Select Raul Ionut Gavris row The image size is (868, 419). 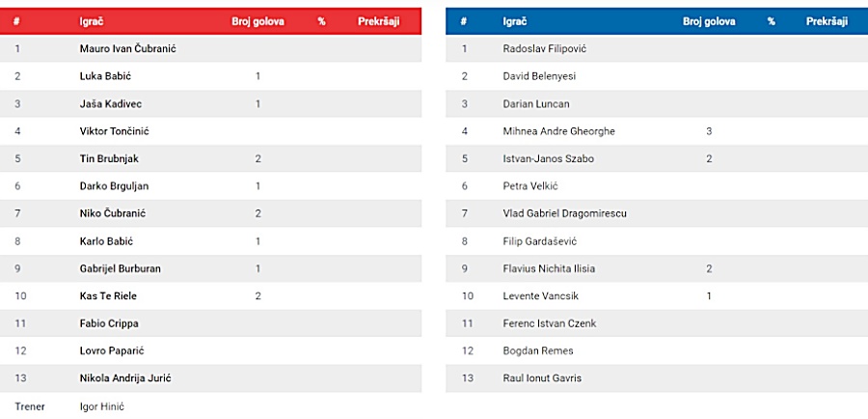[657, 378]
